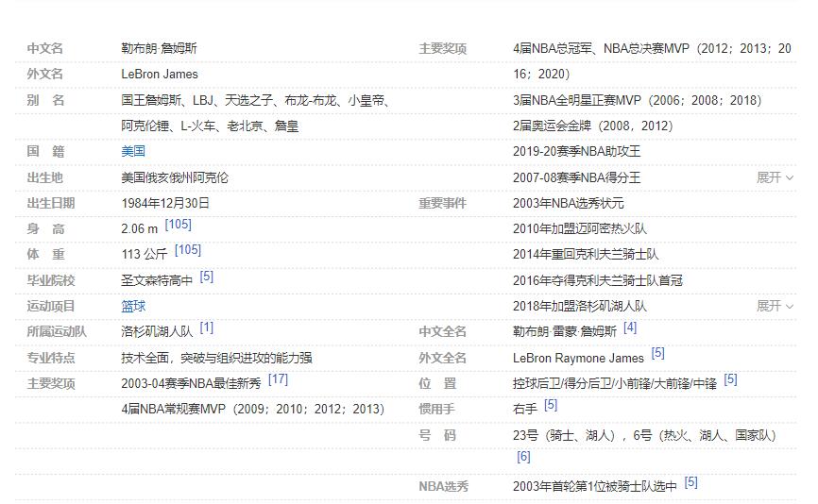The height and width of the screenshot is (504, 818).
Task: Click the 中文全名 label
Action: click(442, 331)
